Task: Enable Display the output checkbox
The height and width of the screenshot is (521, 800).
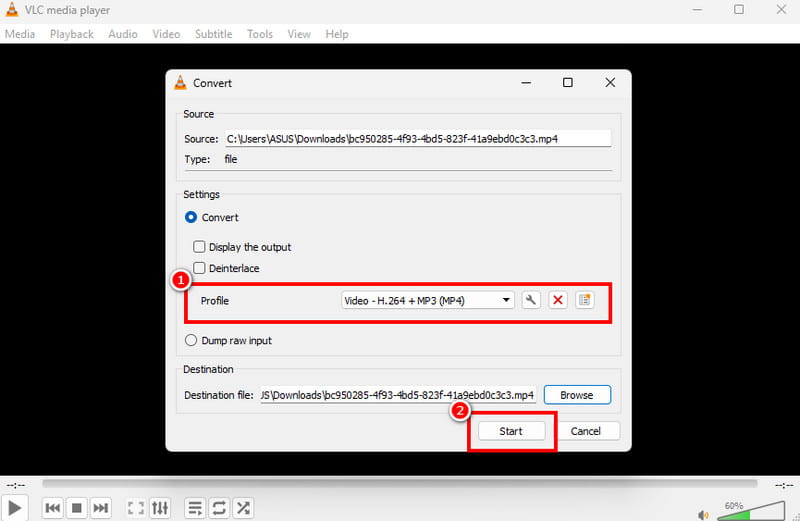Action: pyautogui.click(x=199, y=247)
